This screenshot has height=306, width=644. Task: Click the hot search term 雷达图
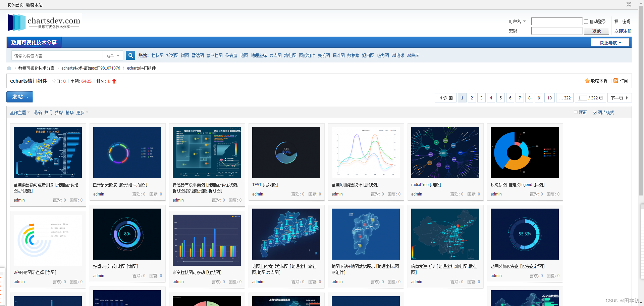click(x=198, y=55)
